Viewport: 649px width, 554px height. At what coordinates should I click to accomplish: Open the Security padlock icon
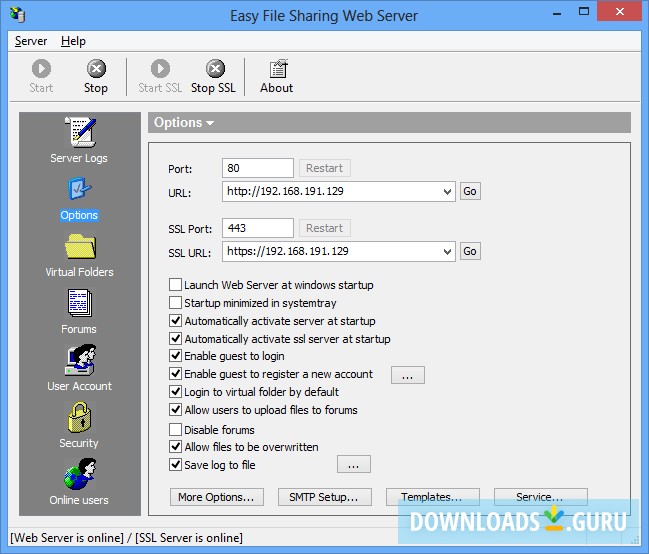pyautogui.click(x=79, y=417)
